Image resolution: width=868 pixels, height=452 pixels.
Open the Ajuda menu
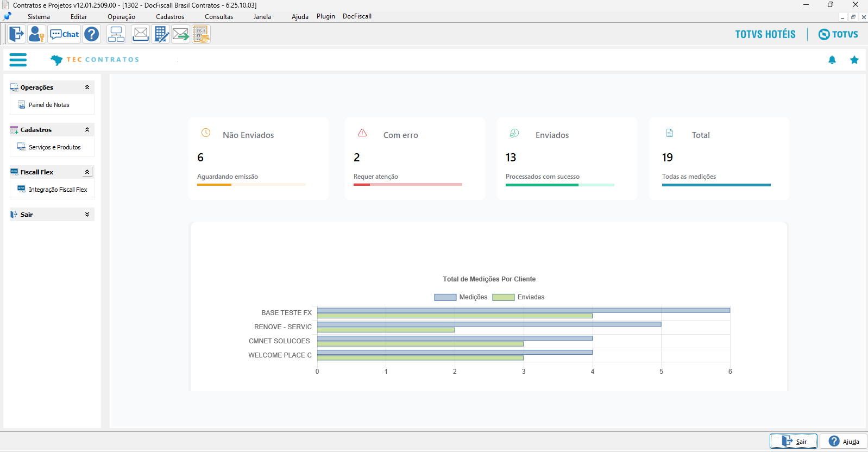[300, 17]
